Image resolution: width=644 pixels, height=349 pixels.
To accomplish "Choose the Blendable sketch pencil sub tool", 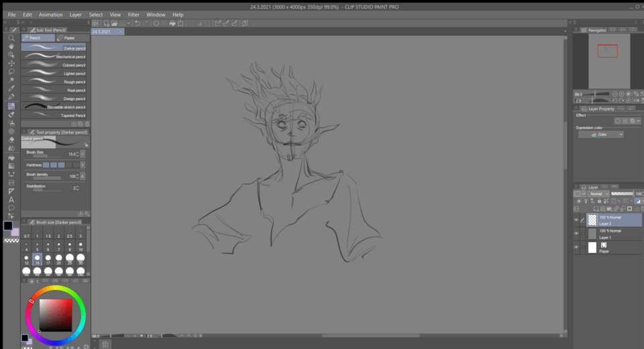I will 54,107.
